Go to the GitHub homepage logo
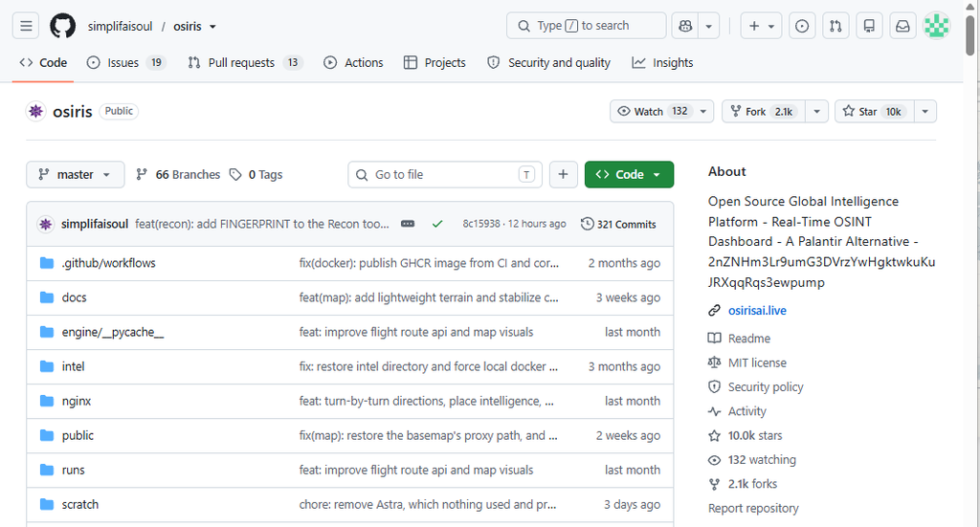 62,26
